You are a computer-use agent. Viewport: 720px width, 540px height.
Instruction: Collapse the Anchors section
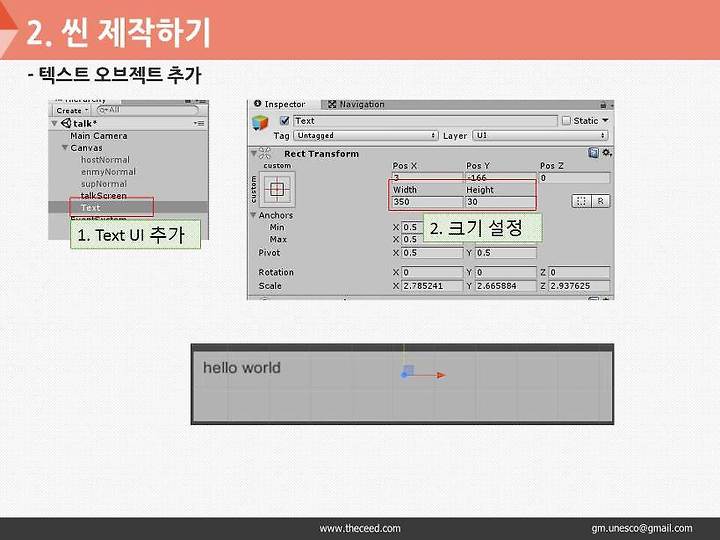(x=253, y=215)
